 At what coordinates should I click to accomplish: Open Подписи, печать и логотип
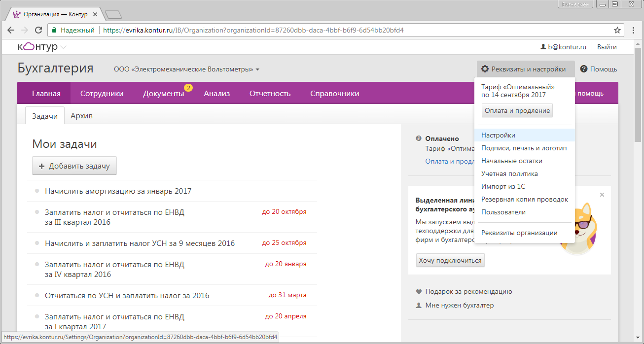pos(525,148)
